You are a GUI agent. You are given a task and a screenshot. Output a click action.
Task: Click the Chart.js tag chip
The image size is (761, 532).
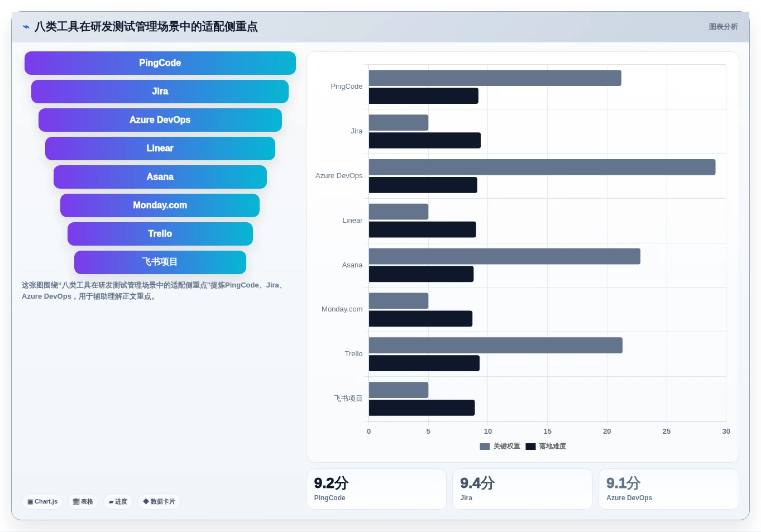click(42, 501)
